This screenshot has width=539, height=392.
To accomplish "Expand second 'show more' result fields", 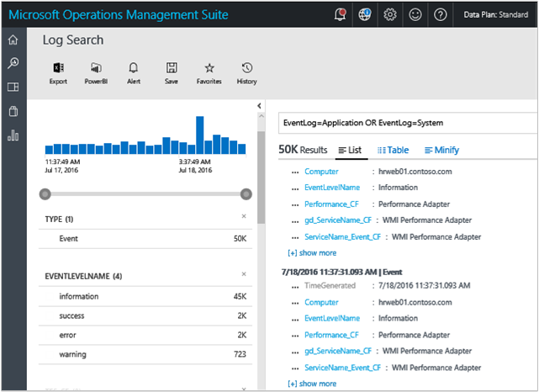I will 312,384.
